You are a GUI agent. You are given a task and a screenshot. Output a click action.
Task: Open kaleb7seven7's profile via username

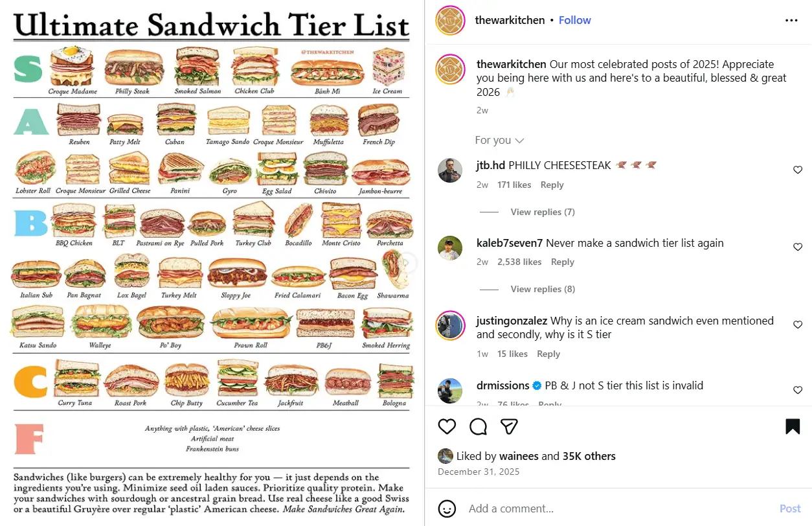click(509, 244)
